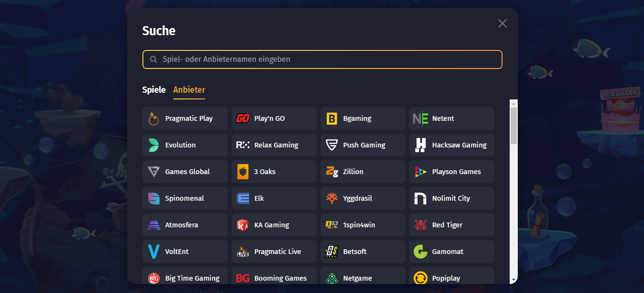
Task: Click the Play'n GO logo icon
Action: pos(243,118)
